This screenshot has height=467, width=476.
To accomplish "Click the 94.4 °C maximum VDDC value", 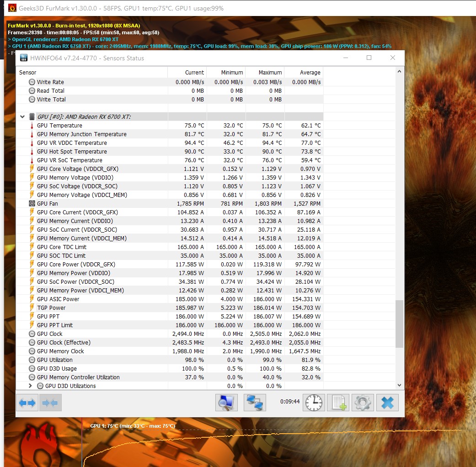I will click(272, 143).
